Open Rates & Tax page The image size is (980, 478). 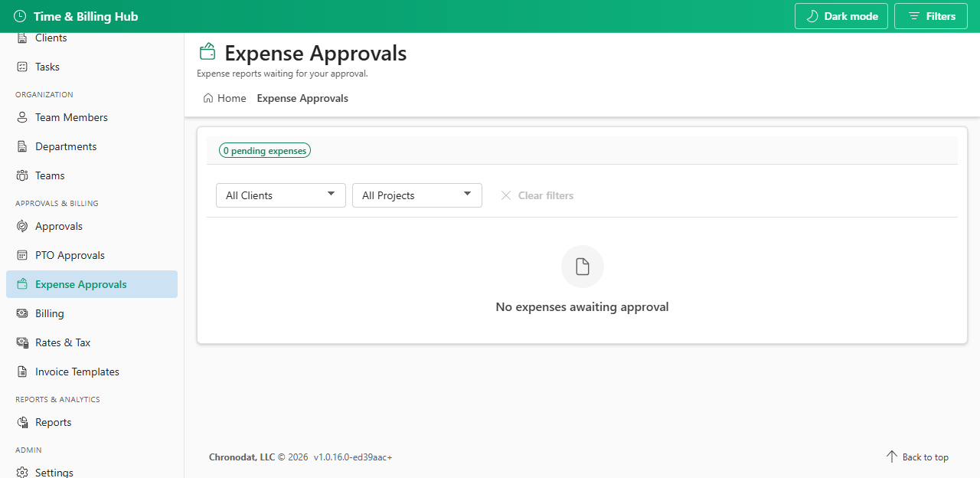point(92,342)
